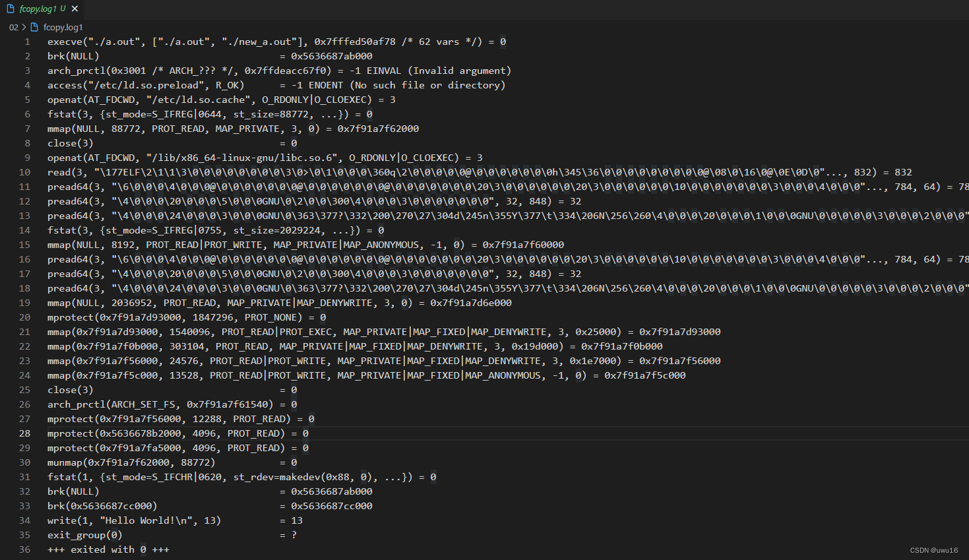Click the fstat st_size=2029224 line
The height and width of the screenshot is (560, 969).
[216, 230]
